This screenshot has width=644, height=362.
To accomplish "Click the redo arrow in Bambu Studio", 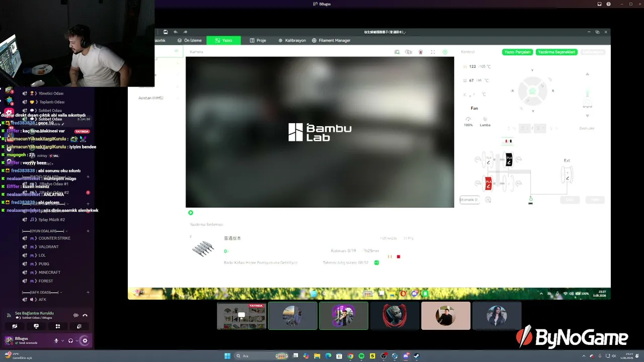I will point(185,32).
